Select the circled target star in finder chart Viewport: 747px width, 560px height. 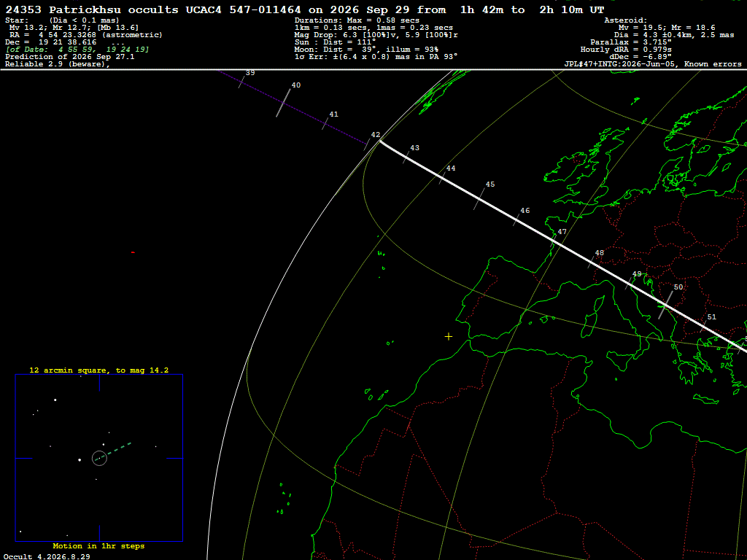click(x=99, y=458)
